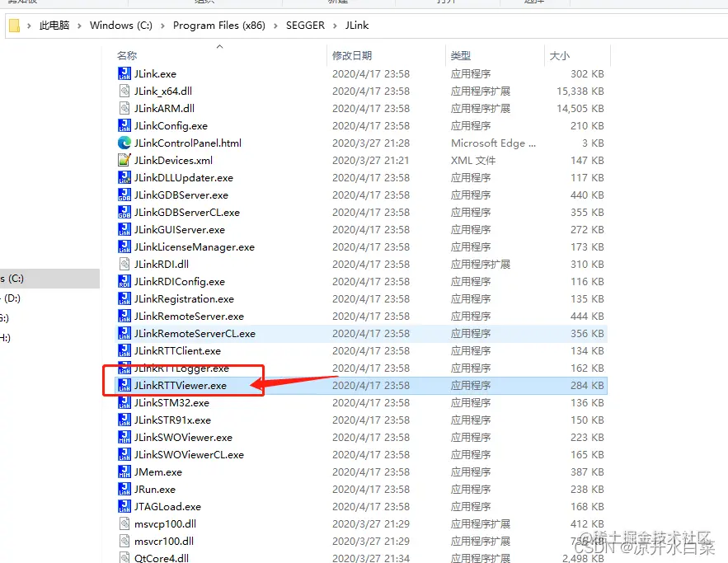Expand the chevron before 此电脑 in path
The width and height of the screenshot is (728, 563).
click(29, 26)
